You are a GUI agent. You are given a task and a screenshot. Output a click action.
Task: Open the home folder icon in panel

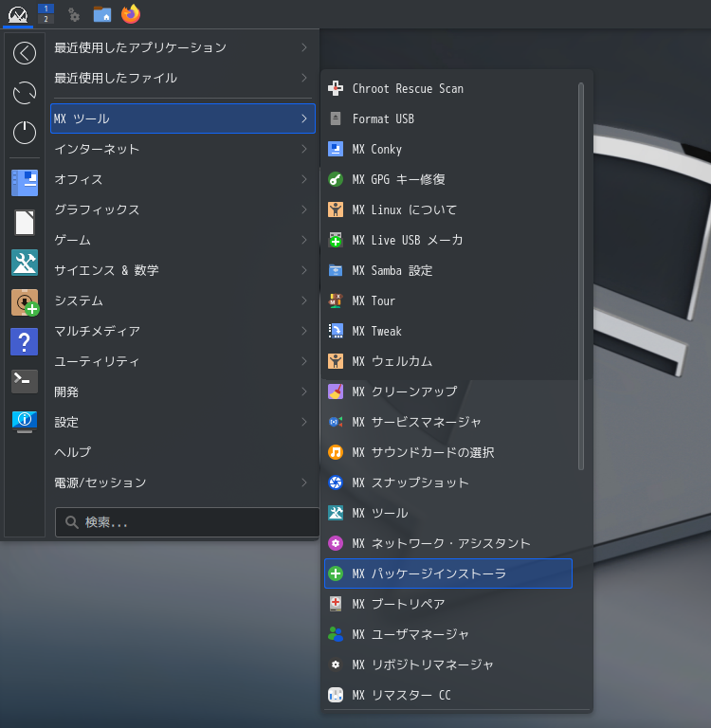[102, 14]
